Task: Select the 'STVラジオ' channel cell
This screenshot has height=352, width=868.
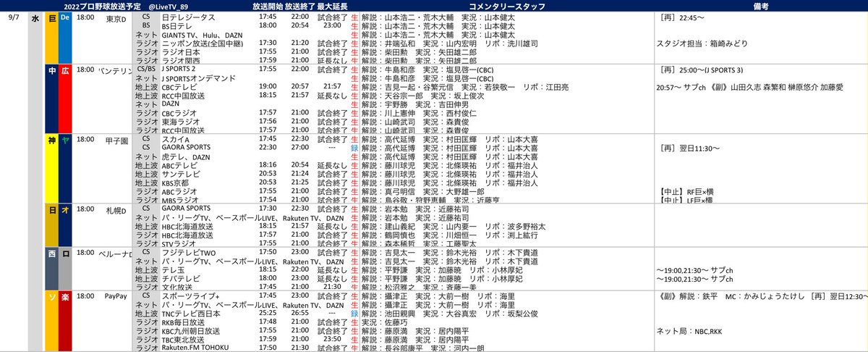Action: [178, 244]
